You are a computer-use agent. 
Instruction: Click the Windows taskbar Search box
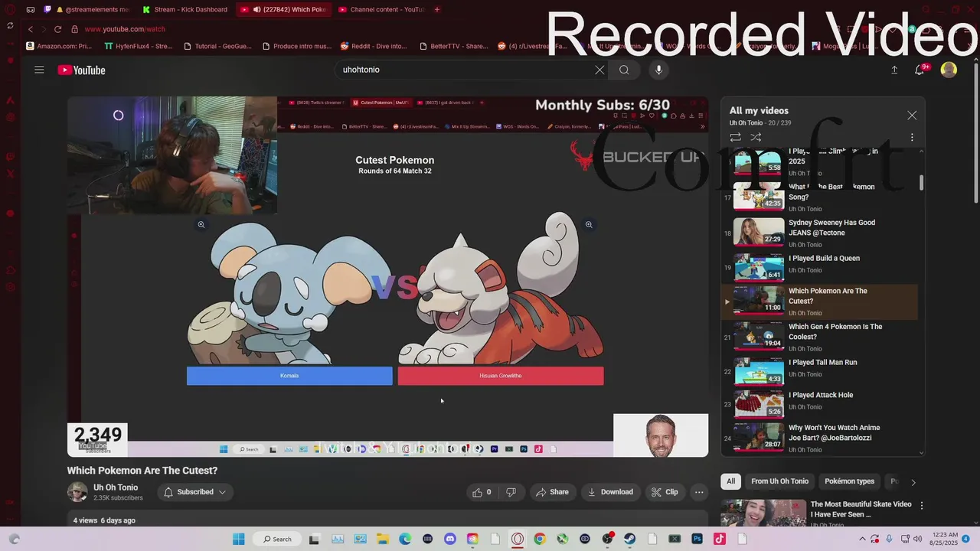tap(277, 539)
